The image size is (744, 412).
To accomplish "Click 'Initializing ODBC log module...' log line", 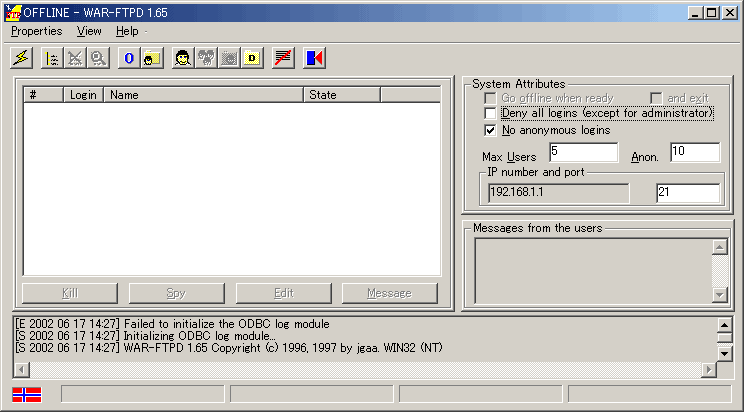I will click(x=145, y=336).
